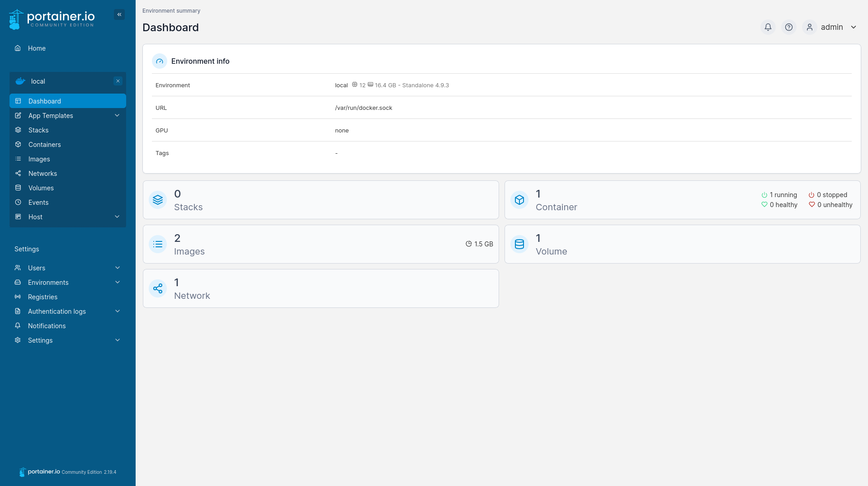The image size is (868, 486).
Task: Click the notifications bell icon in header
Action: pyautogui.click(x=768, y=27)
